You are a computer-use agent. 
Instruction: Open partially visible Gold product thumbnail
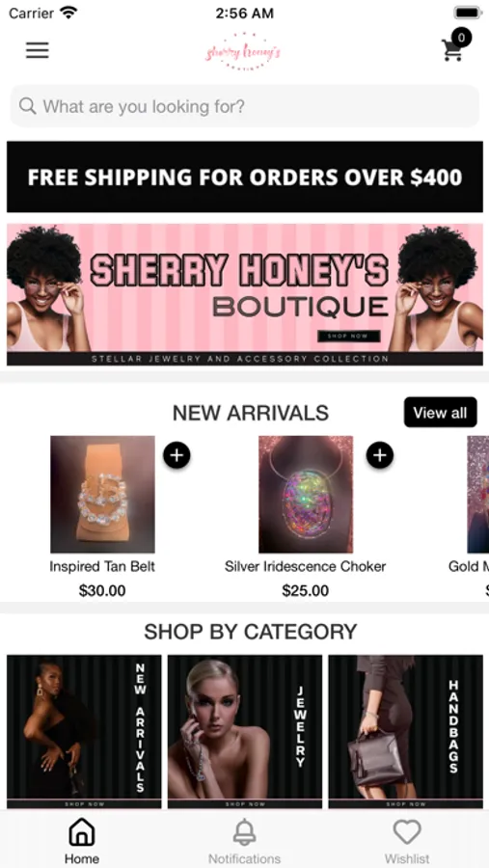478,495
